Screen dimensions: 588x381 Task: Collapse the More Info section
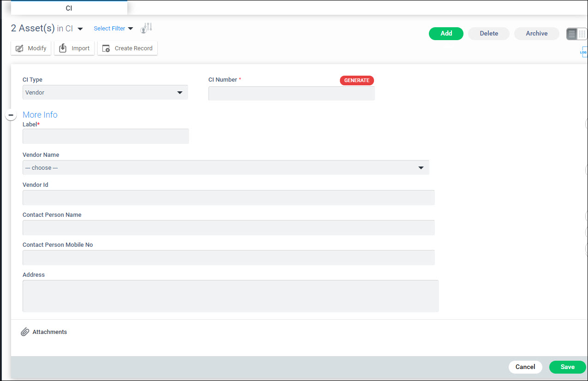pyautogui.click(x=11, y=114)
